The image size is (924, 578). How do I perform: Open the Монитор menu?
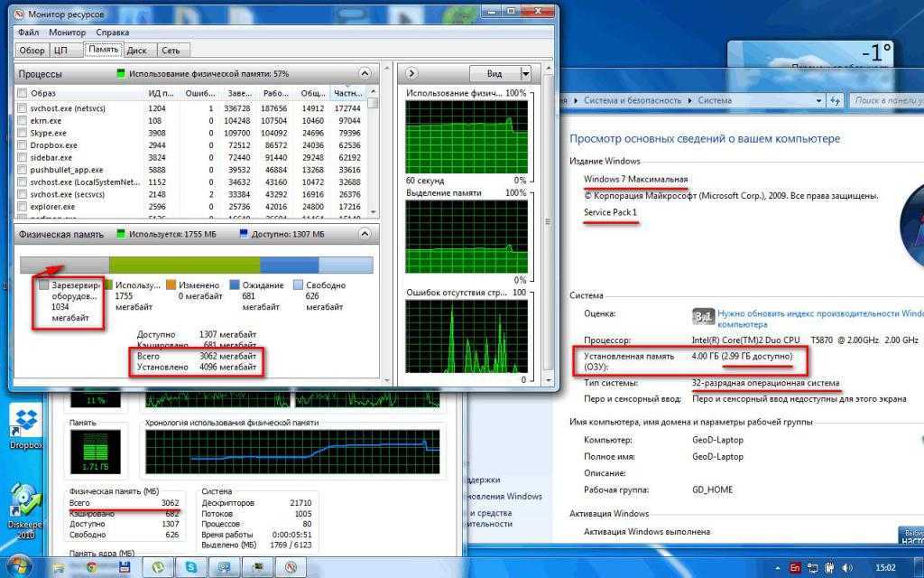pos(68,32)
